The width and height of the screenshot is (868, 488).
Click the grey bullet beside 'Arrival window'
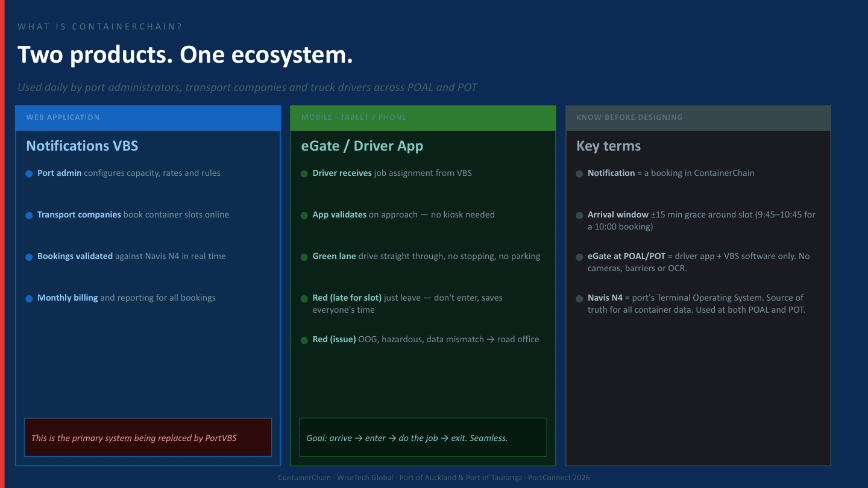[x=579, y=216]
